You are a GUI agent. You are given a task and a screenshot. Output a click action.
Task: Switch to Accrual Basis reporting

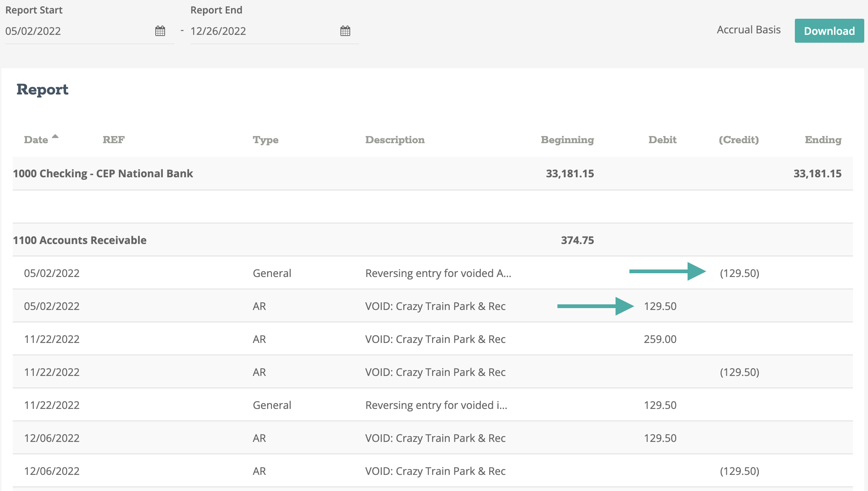pos(748,30)
